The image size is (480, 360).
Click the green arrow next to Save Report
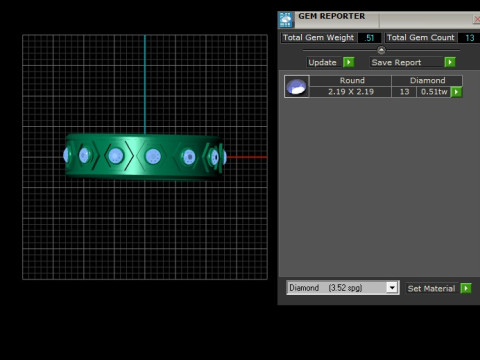pos(450,62)
